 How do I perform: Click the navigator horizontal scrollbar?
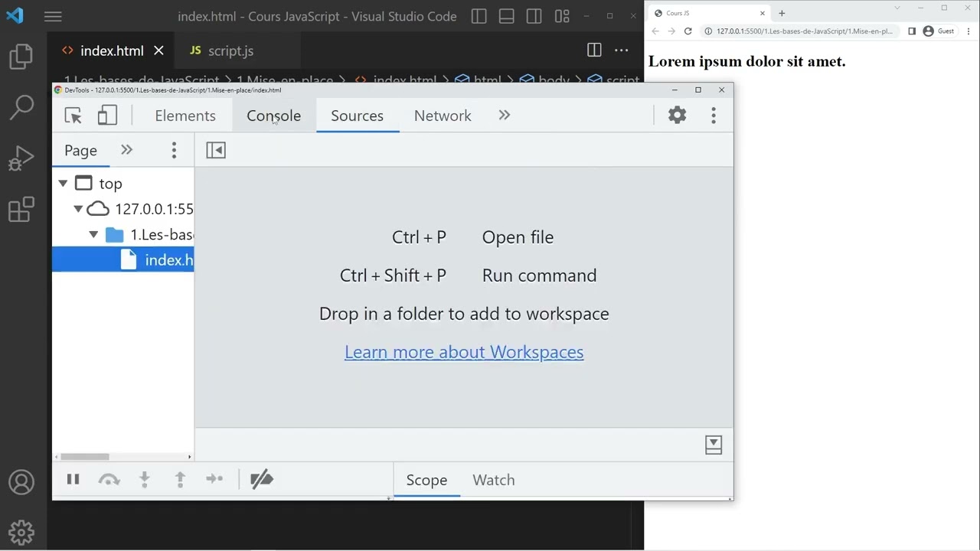pyautogui.click(x=85, y=457)
